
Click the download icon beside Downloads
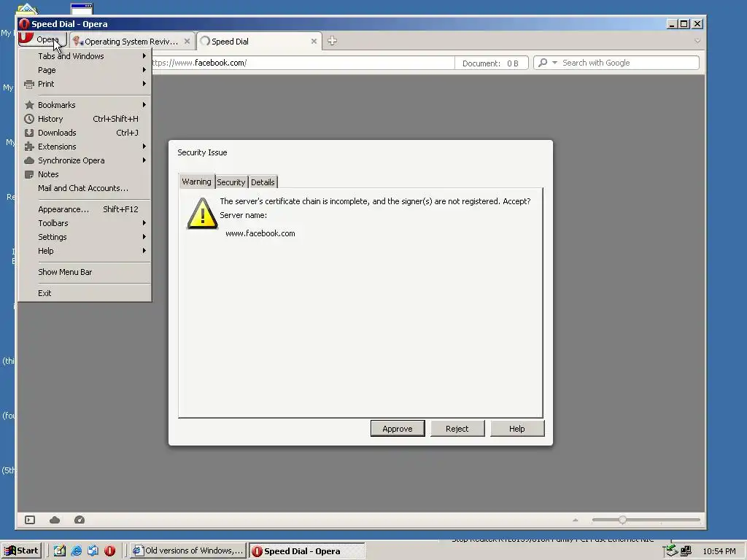pyautogui.click(x=29, y=133)
